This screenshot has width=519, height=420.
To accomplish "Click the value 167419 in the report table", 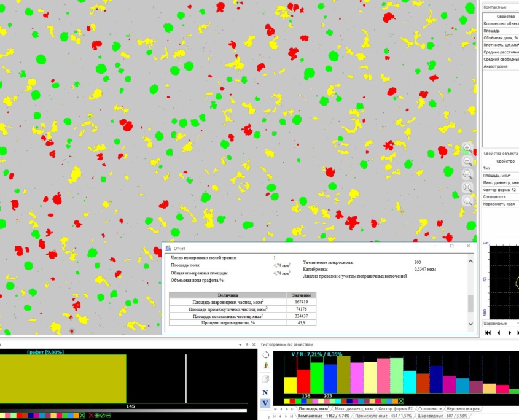I will coord(301,302).
